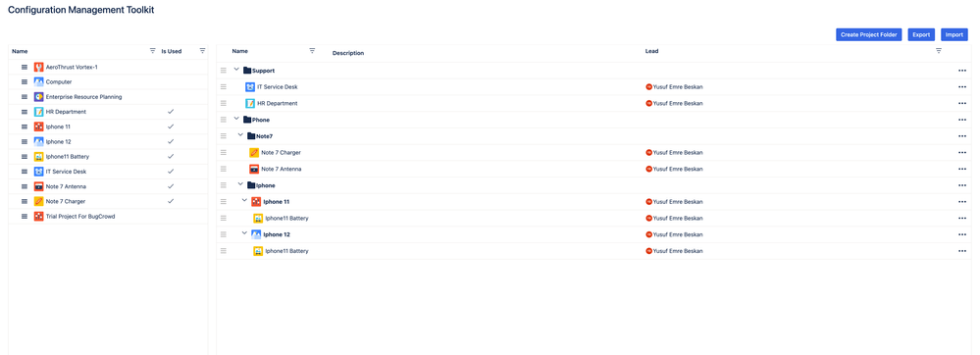The image size is (980, 355).
Task: Collapse the Support folder
Action: [x=236, y=70]
